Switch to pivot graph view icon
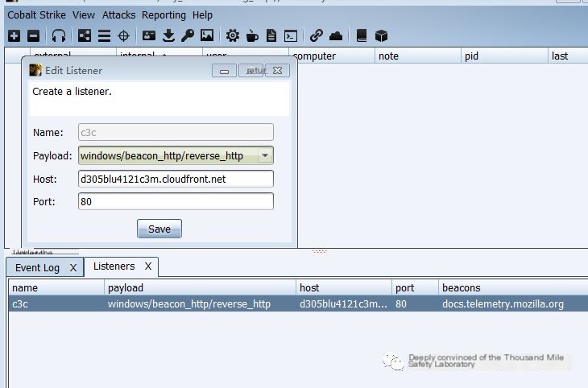 tap(85, 36)
